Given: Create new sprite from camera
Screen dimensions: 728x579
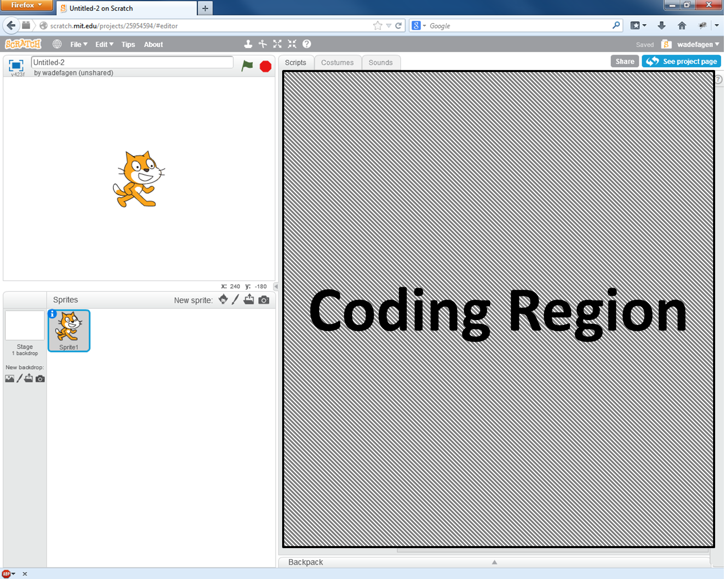Looking at the screenshot, I should [x=264, y=300].
